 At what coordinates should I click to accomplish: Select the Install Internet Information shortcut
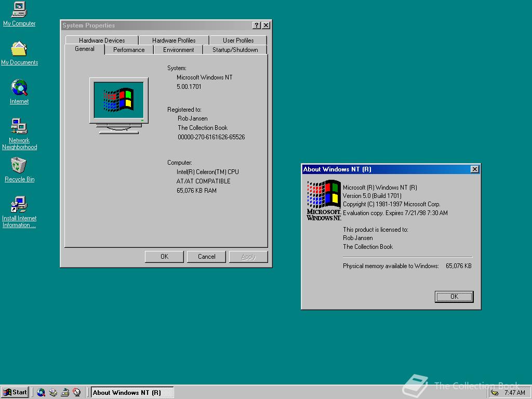(19, 205)
